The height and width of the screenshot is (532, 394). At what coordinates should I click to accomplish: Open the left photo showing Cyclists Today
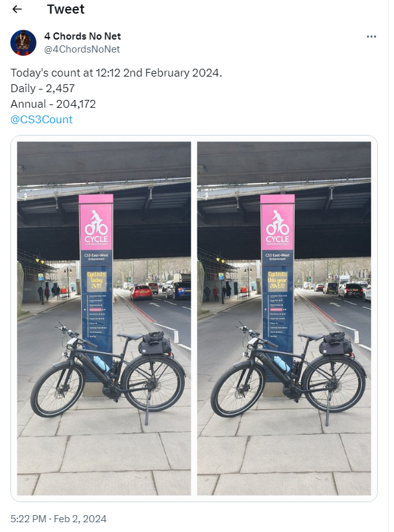coord(104,319)
